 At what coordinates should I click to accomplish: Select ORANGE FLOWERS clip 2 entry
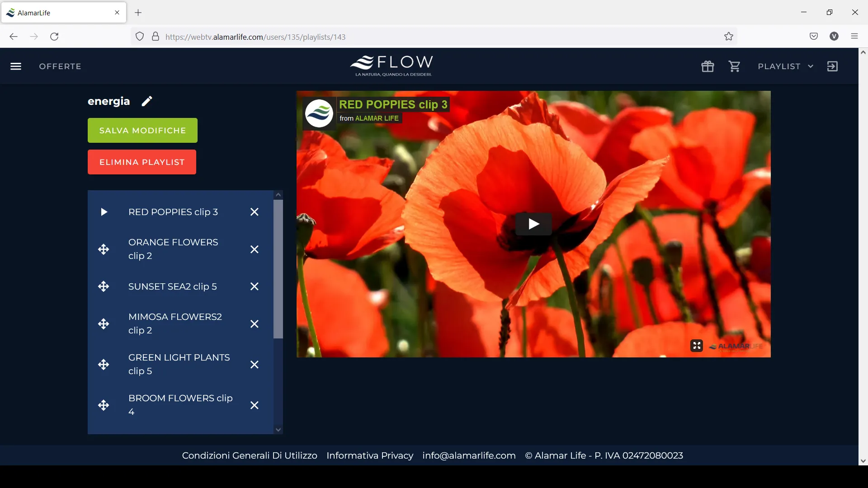click(x=173, y=249)
